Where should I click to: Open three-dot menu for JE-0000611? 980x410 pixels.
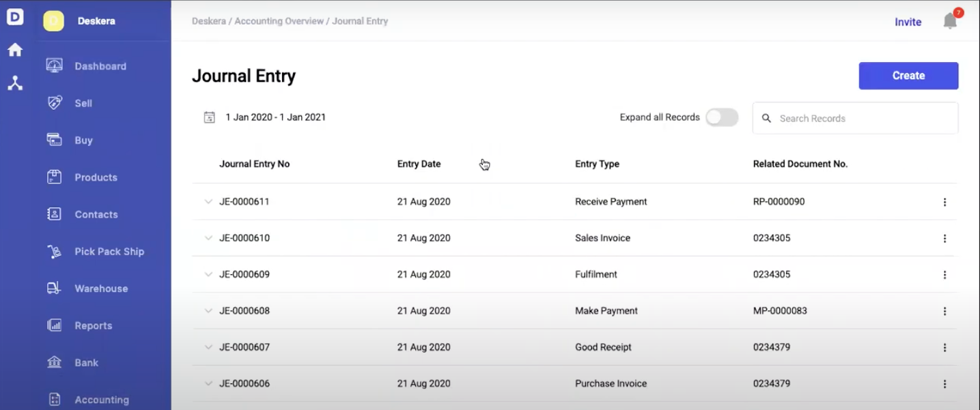[x=944, y=202]
